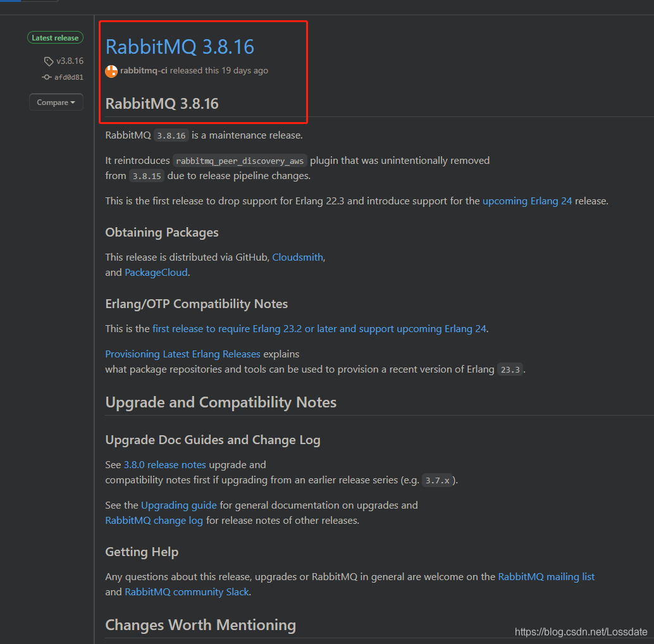This screenshot has height=644, width=654.
Task: Open commit afd0d81
Action: click(69, 77)
